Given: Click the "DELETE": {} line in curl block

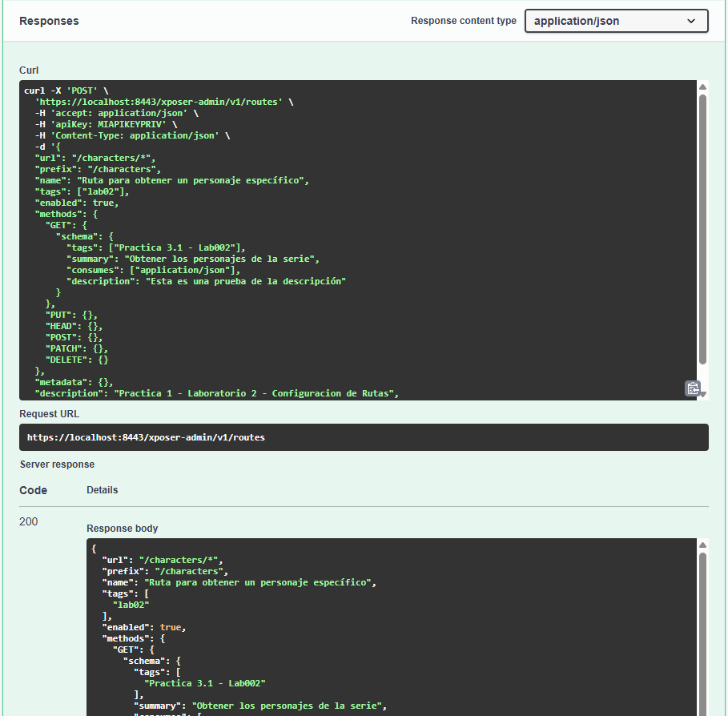Looking at the screenshot, I should pos(78,360).
